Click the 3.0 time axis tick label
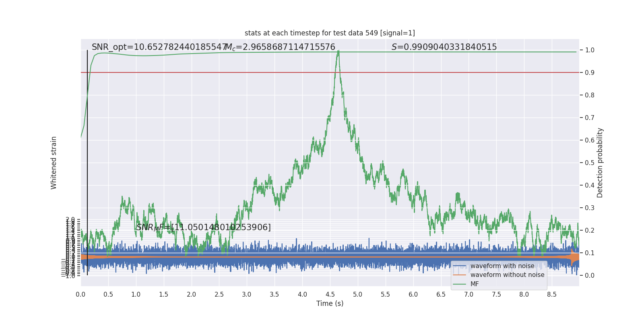 click(247, 295)
